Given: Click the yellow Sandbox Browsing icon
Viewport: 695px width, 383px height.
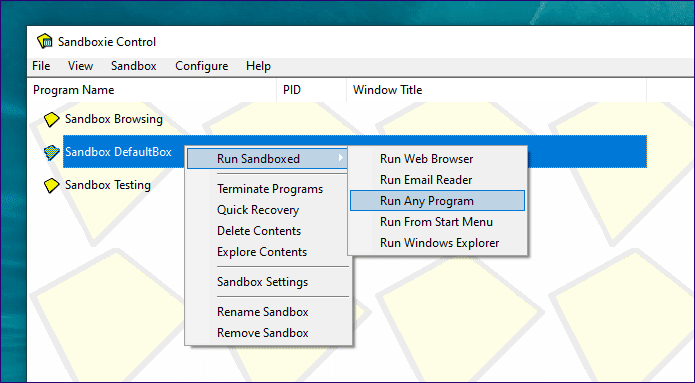Looking at the screenshot, I should point(51,119).
